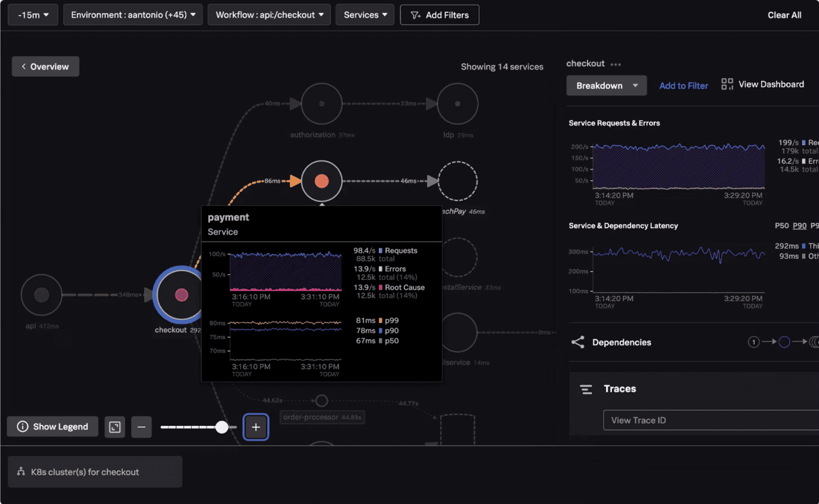Toggle the P90 latency percentile
The image size is (819, 504).
799,226
